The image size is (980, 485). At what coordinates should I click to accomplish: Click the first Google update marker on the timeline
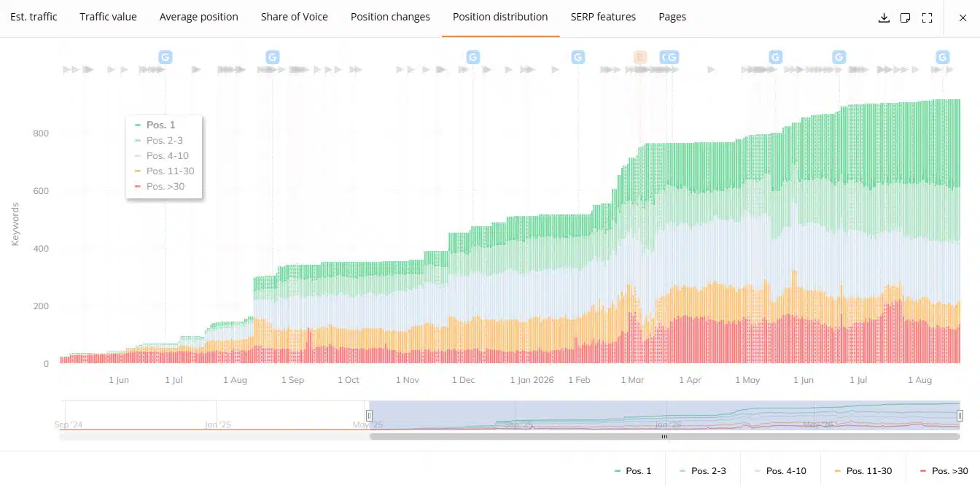166,57
